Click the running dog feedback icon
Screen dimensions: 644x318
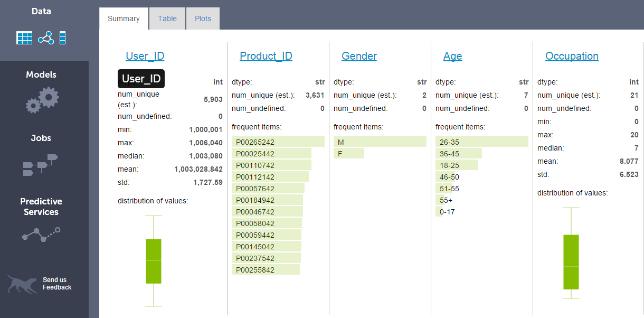point(22,284)
